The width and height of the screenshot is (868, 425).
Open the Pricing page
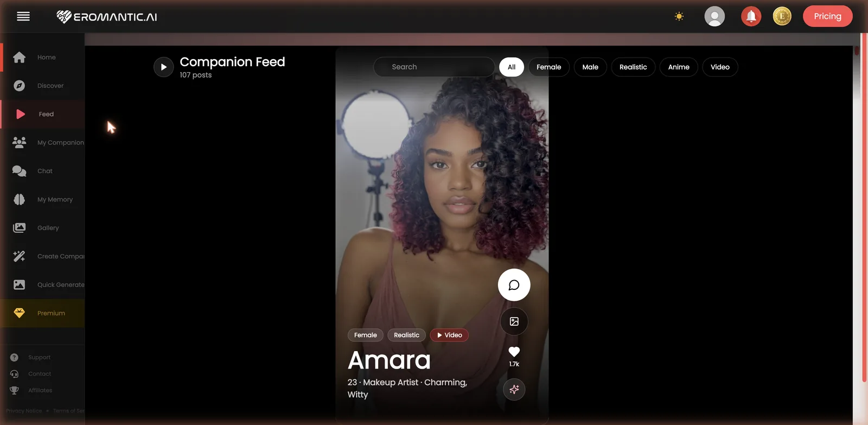click(827, 16)
